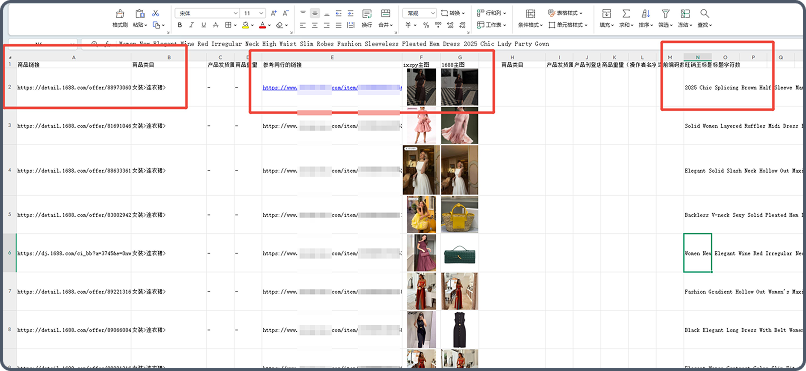Click the Filter (筛选) funnel icon
The height and width of the screenshot is (371, 806).
point(666,13)
